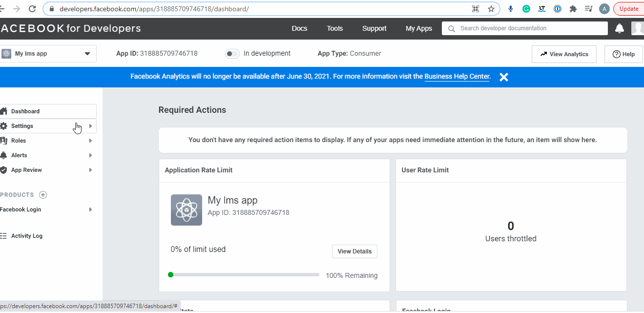
Task: Open the Support menu
Action: [x=374, y=28]
